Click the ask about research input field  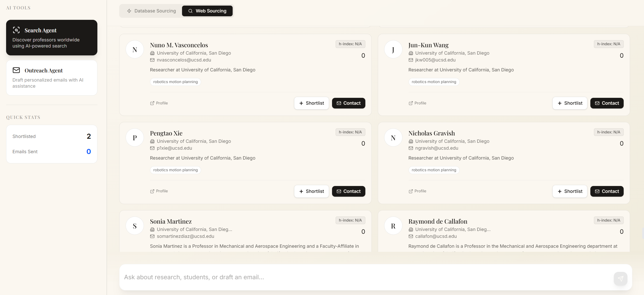366,277
